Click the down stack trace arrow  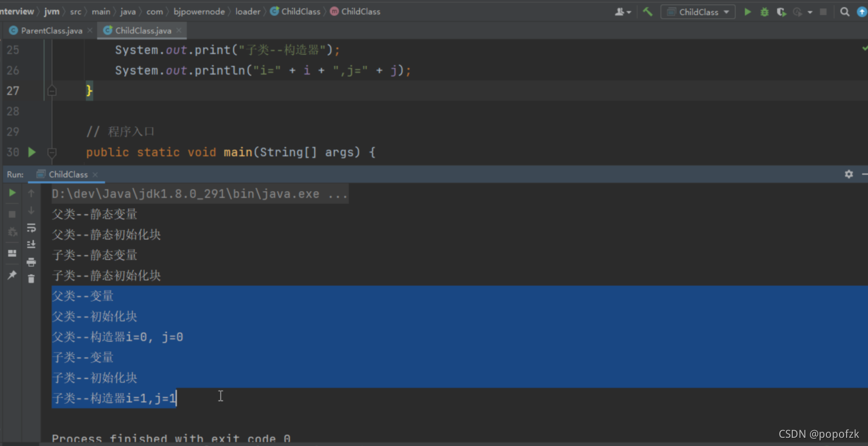31,210
